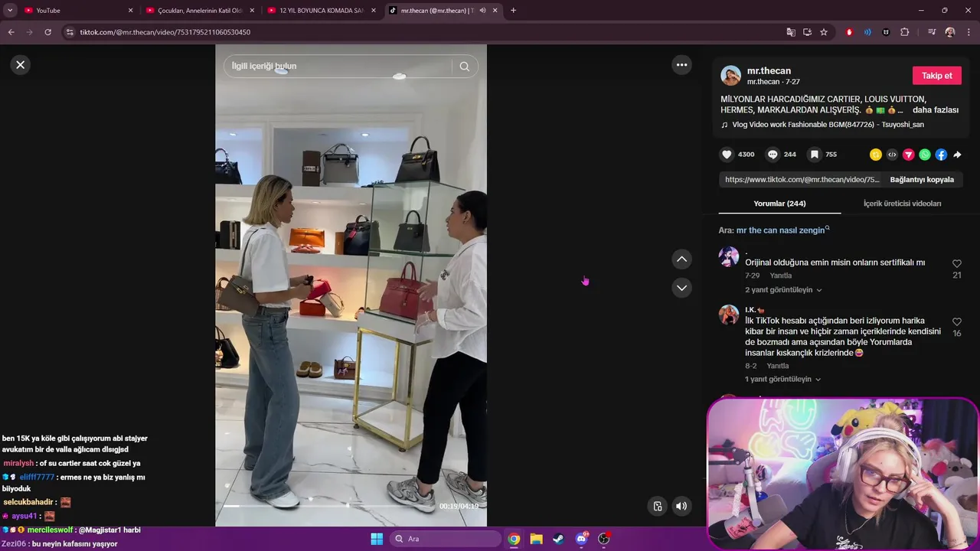Like the video with the heart icon
This screenshot has width=980, height=551.
tap(727, 155)
